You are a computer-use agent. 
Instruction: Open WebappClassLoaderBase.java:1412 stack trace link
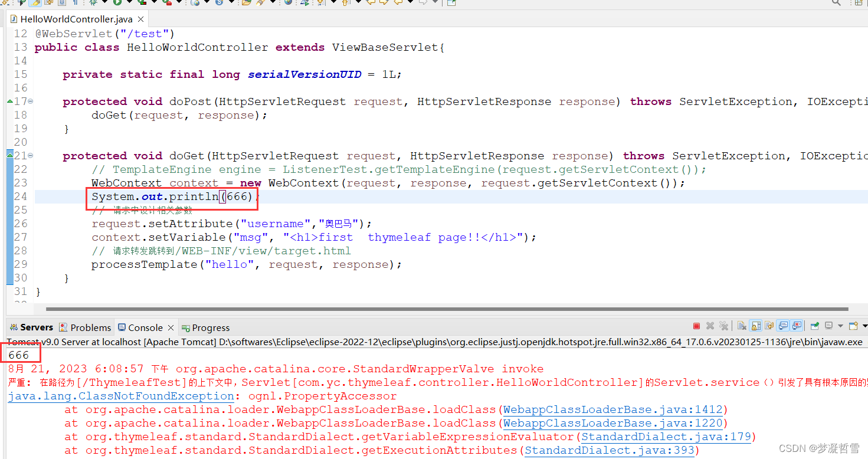tap(612, 409)
